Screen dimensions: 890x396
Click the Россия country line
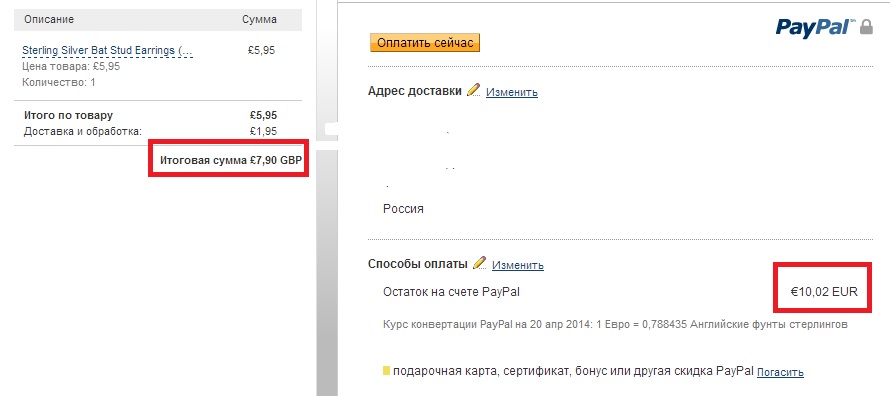coord(403,208)
